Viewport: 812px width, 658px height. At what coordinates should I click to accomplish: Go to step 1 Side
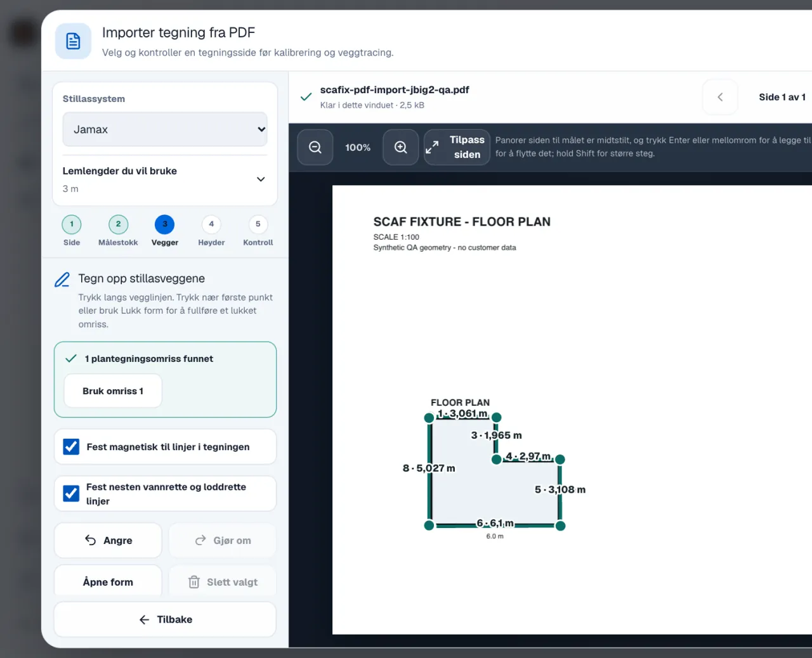72,231
